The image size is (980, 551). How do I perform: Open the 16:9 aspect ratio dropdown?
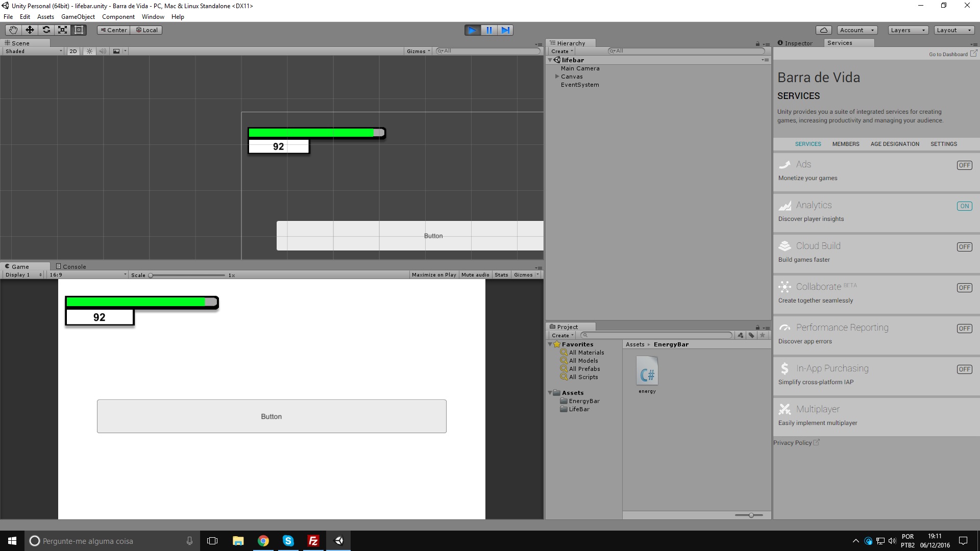[x=87, y=275]
